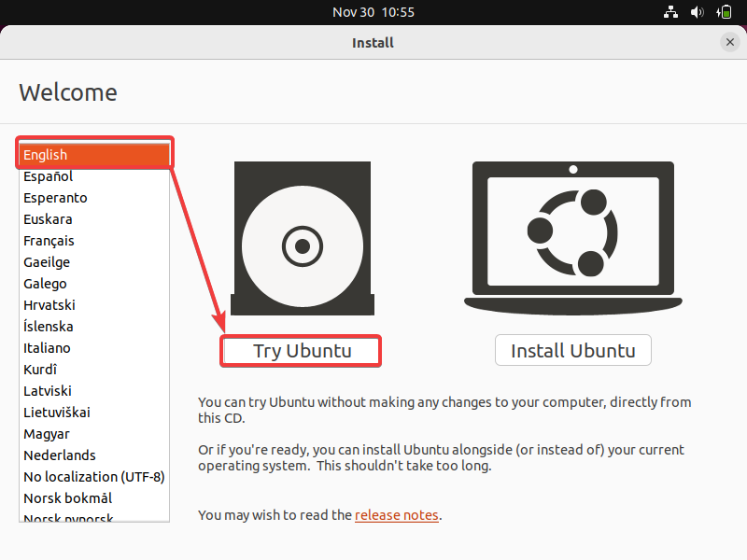Image resolution: width=747 pixels, height=560 pixels.
Task: Click the CD disc image above Try Ubuntu
Action: pos(302,238)
